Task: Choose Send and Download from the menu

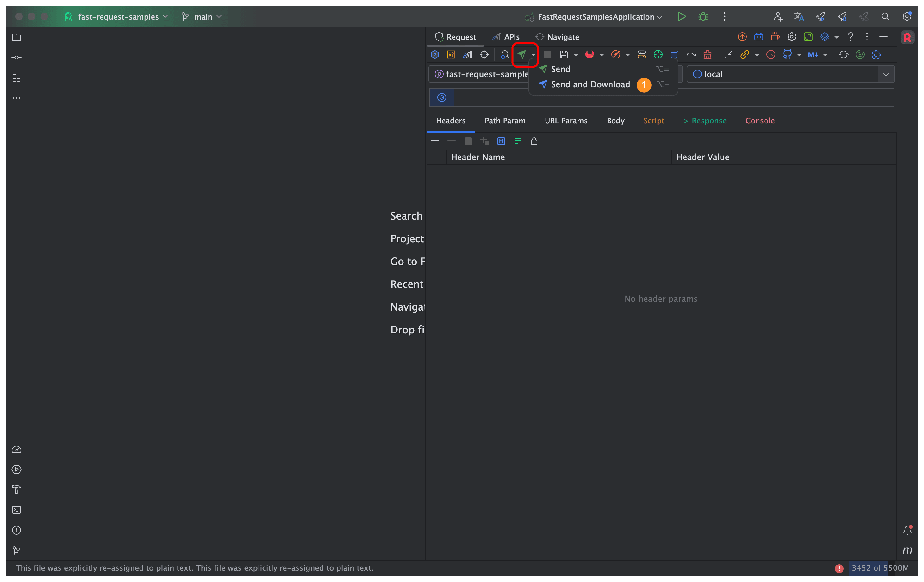Action: click(590, 84)
